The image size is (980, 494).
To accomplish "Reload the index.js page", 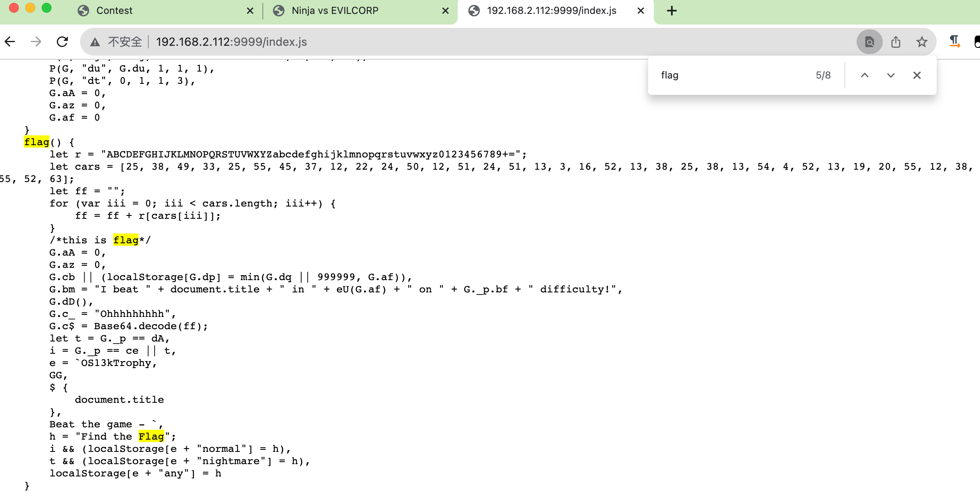I will pyautogui.click(x=62, y=42).
